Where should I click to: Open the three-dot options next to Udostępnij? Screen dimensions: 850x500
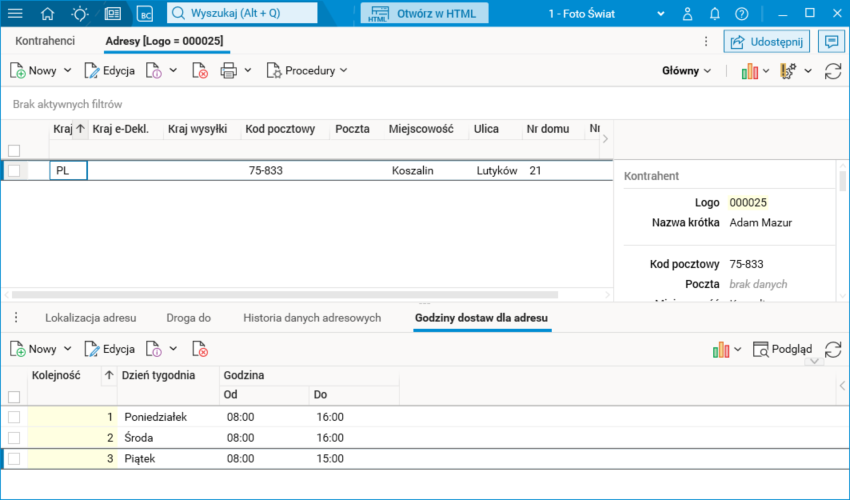[706, 41]
